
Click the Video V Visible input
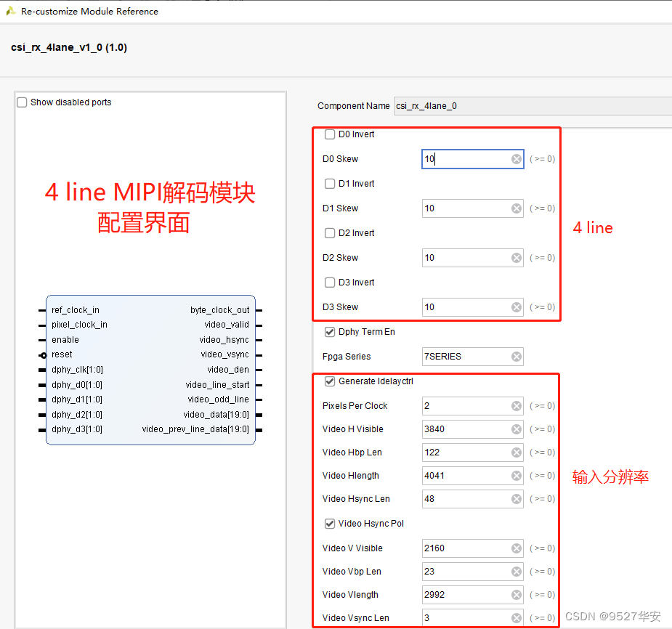tap(465, 548)
